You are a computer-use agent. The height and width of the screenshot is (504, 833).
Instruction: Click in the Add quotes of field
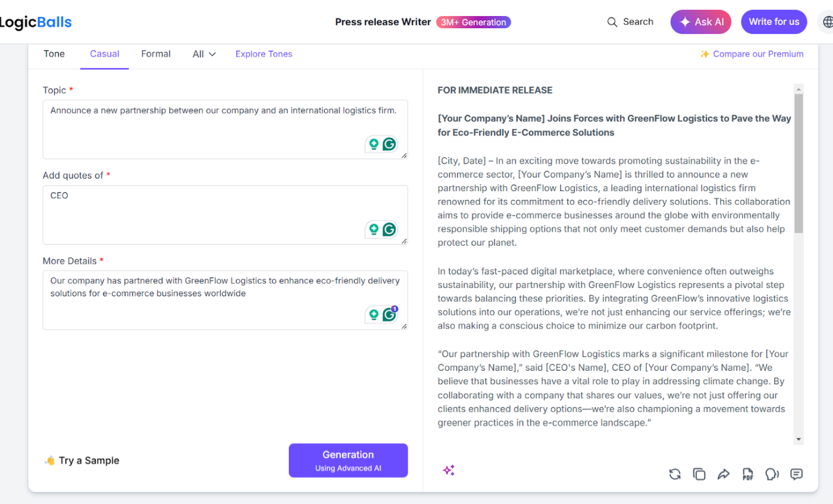click(202, 213)
